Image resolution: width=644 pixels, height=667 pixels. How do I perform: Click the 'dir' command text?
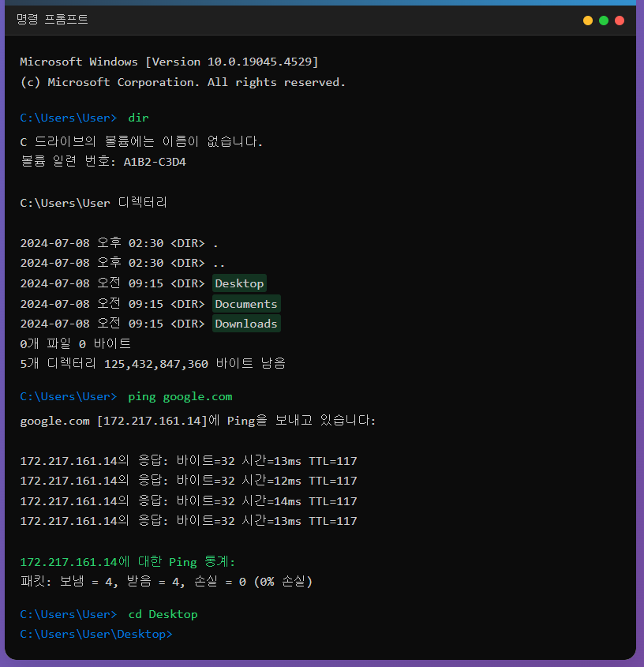139,118
